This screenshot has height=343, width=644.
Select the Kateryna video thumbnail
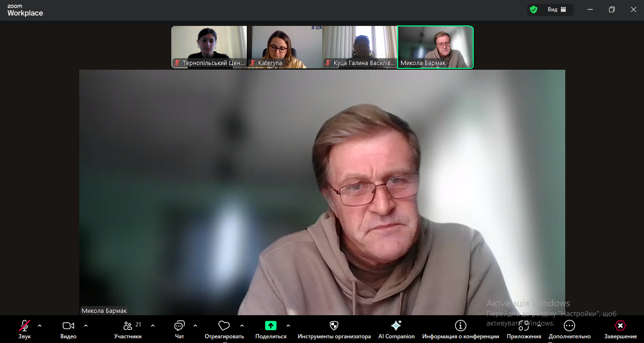[284, 47]
